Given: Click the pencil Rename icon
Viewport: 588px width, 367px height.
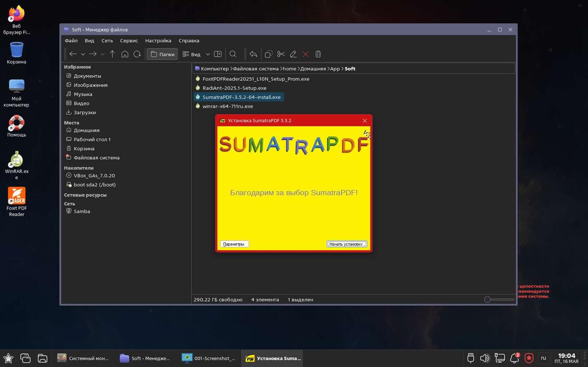Looking at the screenshot, I should pos(293,54).
